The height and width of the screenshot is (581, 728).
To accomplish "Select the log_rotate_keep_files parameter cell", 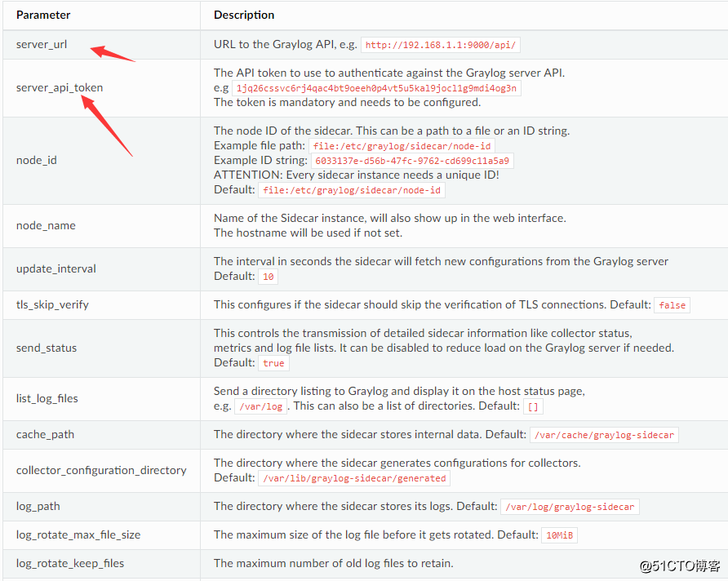I will [x=101, y=563].
